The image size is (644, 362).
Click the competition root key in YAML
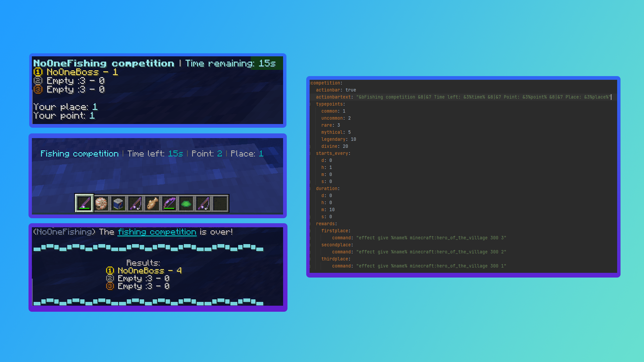pos(325,83)
